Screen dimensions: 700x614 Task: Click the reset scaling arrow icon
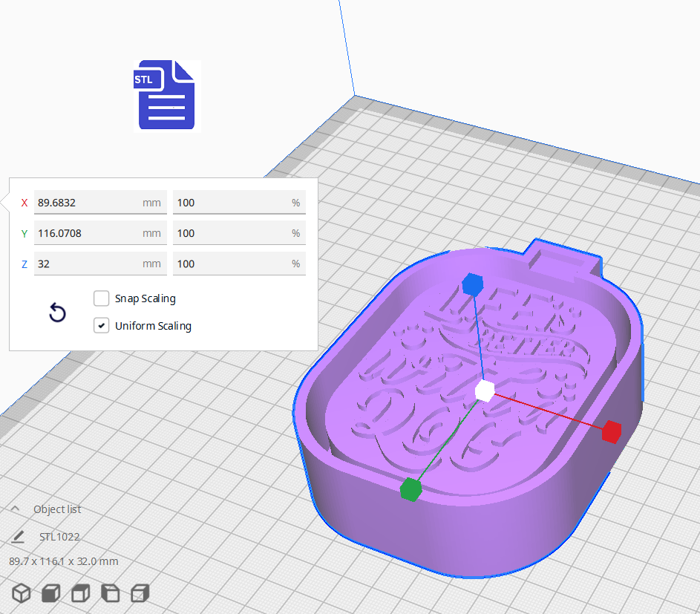point(57,313)
